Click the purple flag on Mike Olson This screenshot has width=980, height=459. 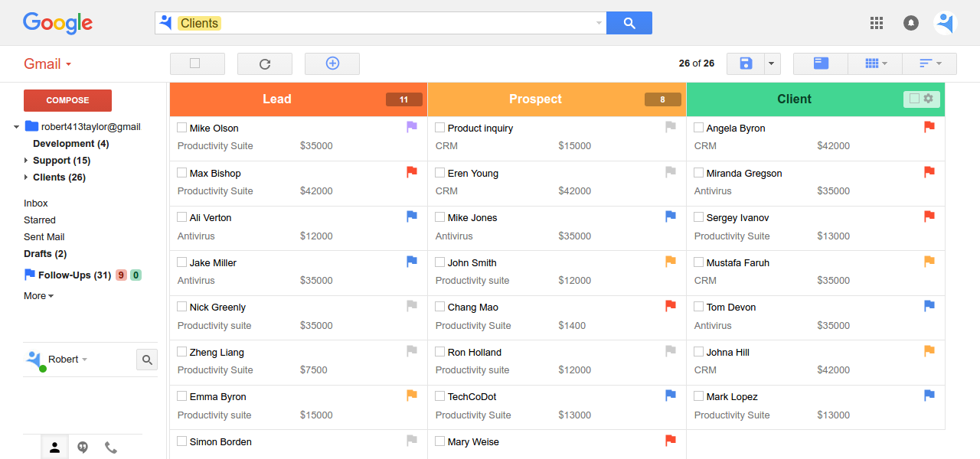tap(412, 127)
